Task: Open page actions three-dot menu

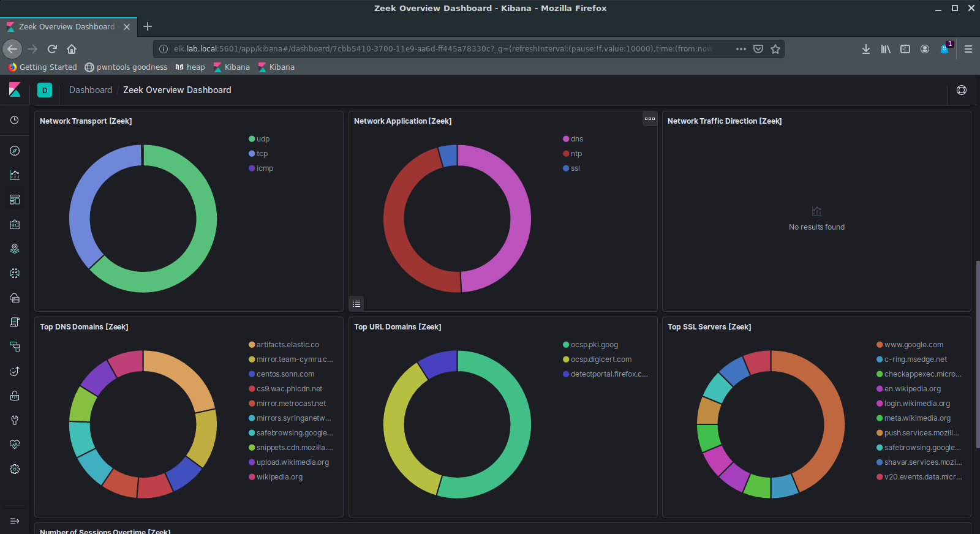Action: click(x=741, y=49)
